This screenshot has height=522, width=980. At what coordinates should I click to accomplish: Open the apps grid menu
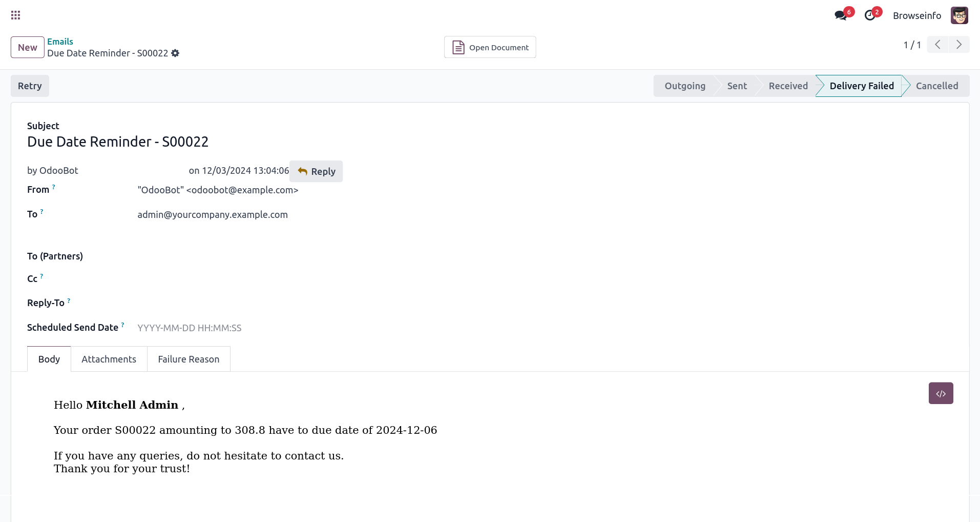15,15
